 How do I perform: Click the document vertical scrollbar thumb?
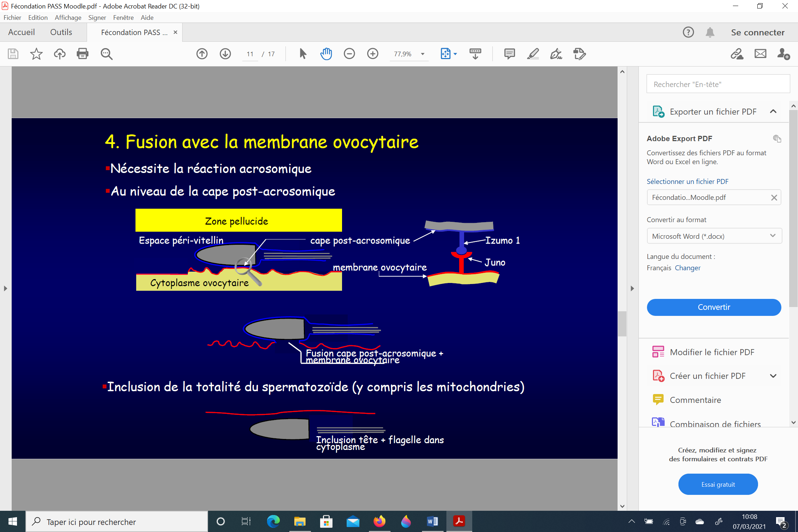(x=622, y=324)
